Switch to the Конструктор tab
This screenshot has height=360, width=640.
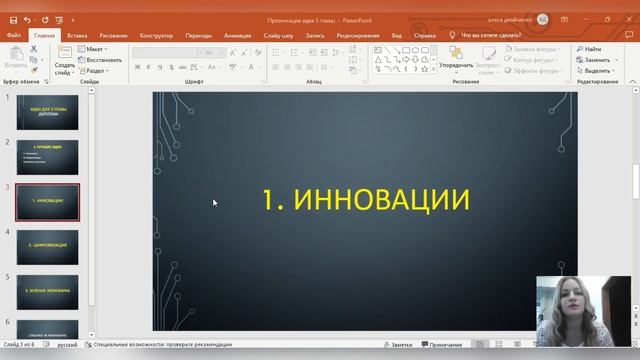156,36
